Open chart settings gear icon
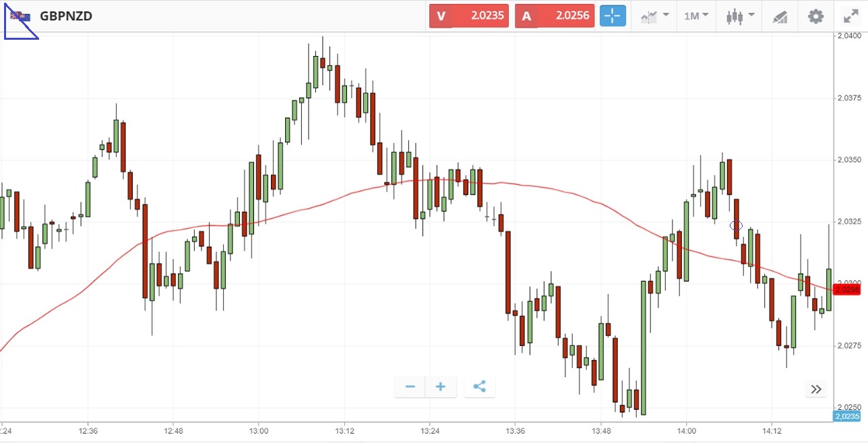The height and width of the screenshot is (443, 868). point(816,16)
